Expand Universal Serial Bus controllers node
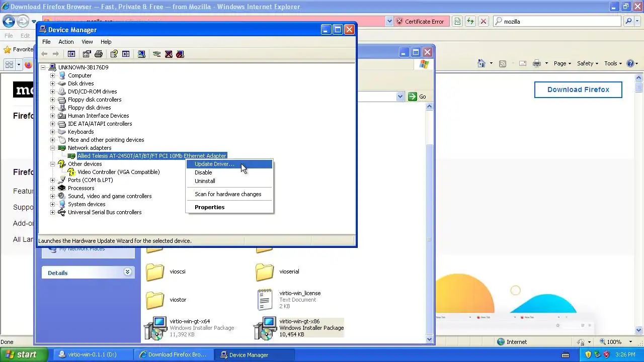Viewport: 644px width, 362px height. (x=52, y=212)
